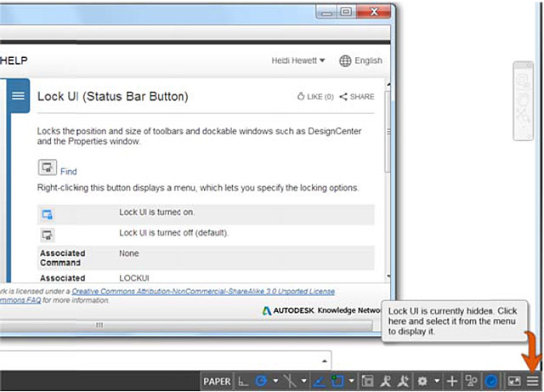Screen dimensions: 544x392
Task: Close the help window
Action: (x=374, y=12)
